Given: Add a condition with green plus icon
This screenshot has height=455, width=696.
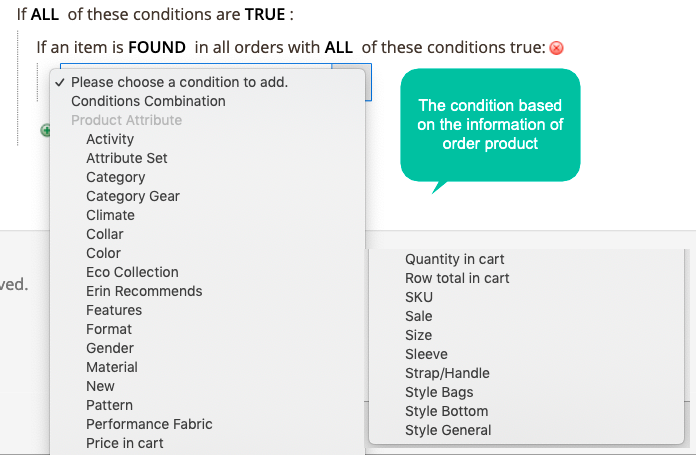Looking at the screenshot, I should coord(46,131).
